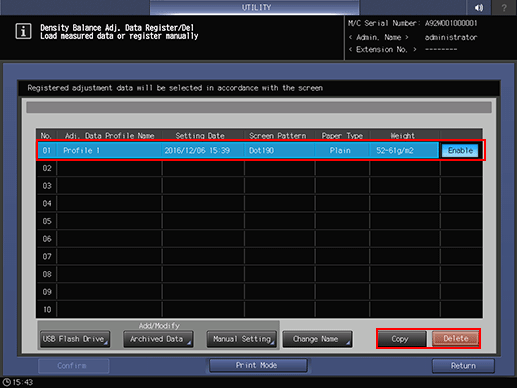Select empty row number 02

tap(259, 168)
